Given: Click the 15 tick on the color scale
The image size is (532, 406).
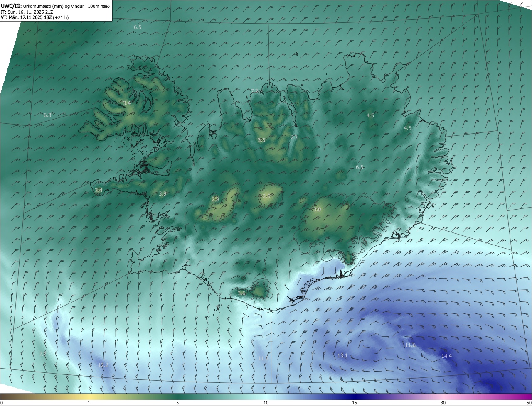Looking at the screenshot, I should pyautogui.click(x=355, y=403).
